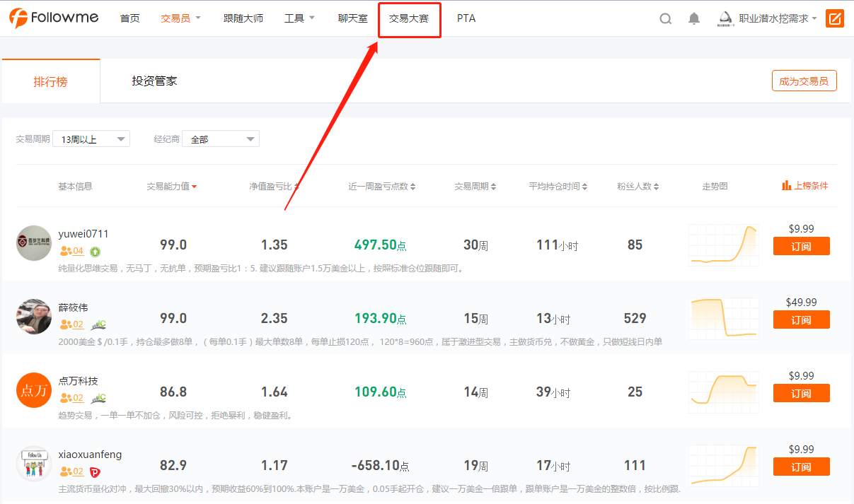Click the green broker icon beside yuwei0711

point(96,251)
